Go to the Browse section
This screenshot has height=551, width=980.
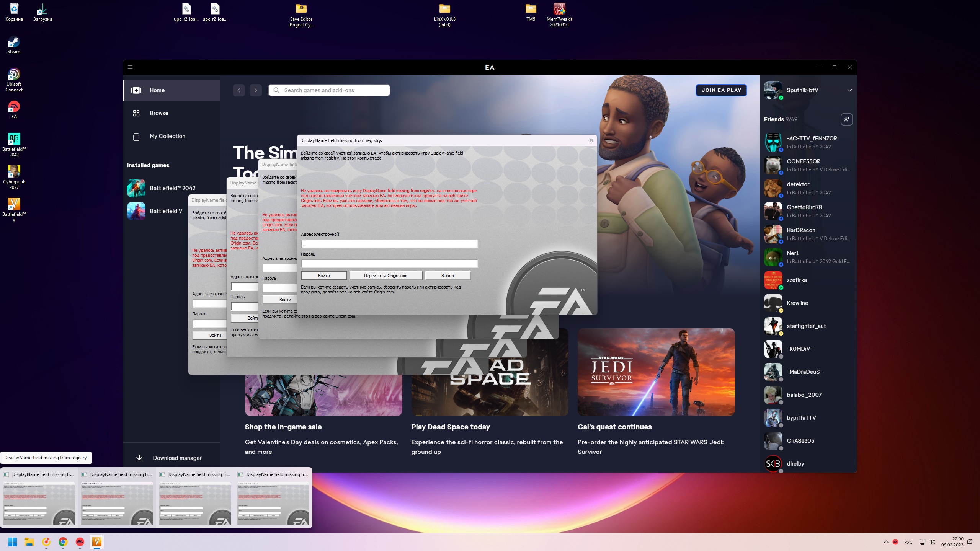pyautogui.click(x=159, y=113)
